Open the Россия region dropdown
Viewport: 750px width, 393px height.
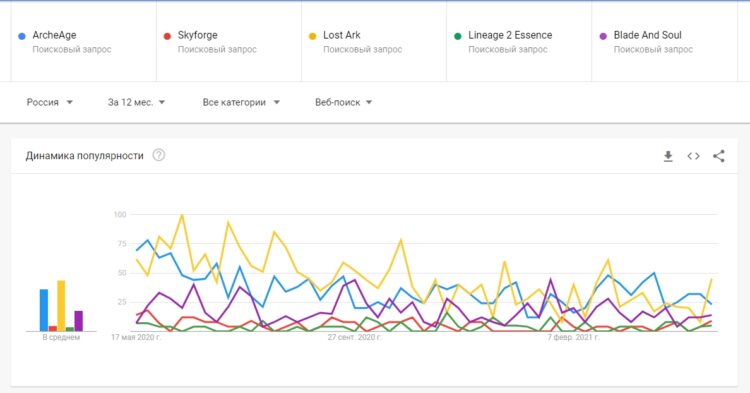pyautogui.click(x=50, y=102)
